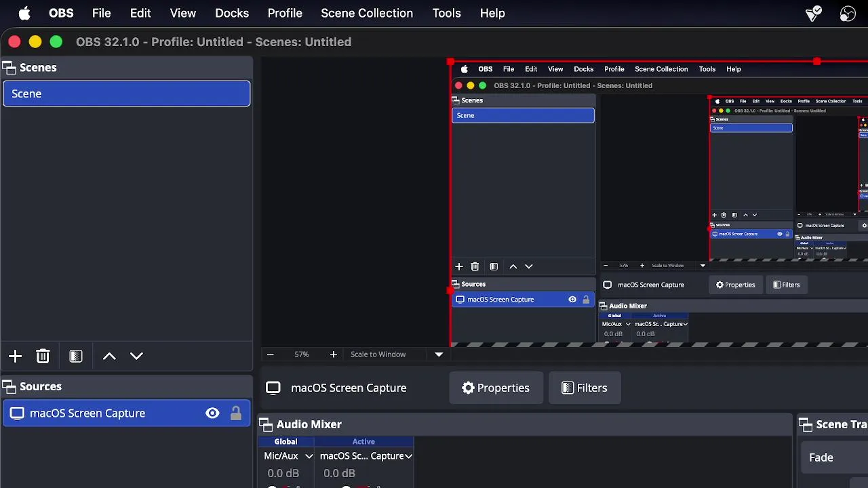The image size is (868, 488).
Task: Toggle lock on macOS Screen Capture source
Action: click(236, 413)
